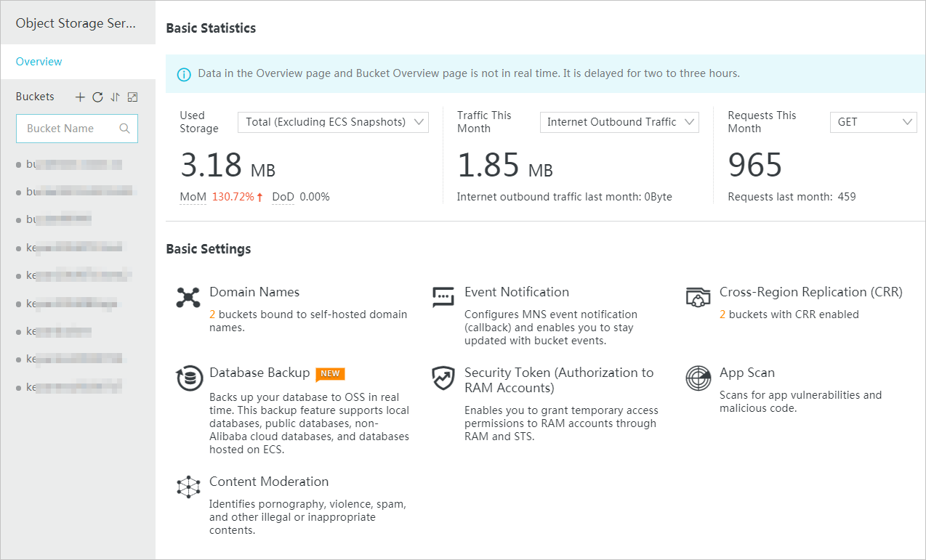This screenshot has height=560, width=926.
Task: Select the first bucket in the list
Action: point(73,164)
